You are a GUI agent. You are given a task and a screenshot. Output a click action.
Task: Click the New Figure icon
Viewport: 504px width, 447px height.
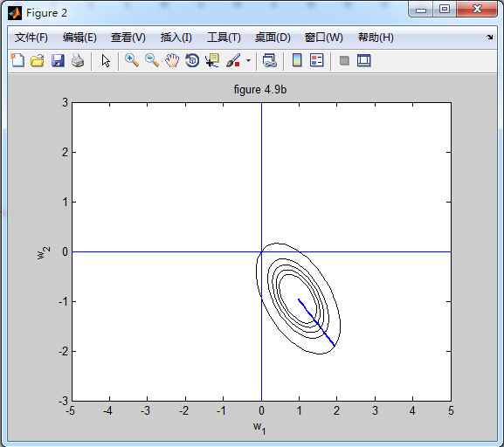point(17,60)
